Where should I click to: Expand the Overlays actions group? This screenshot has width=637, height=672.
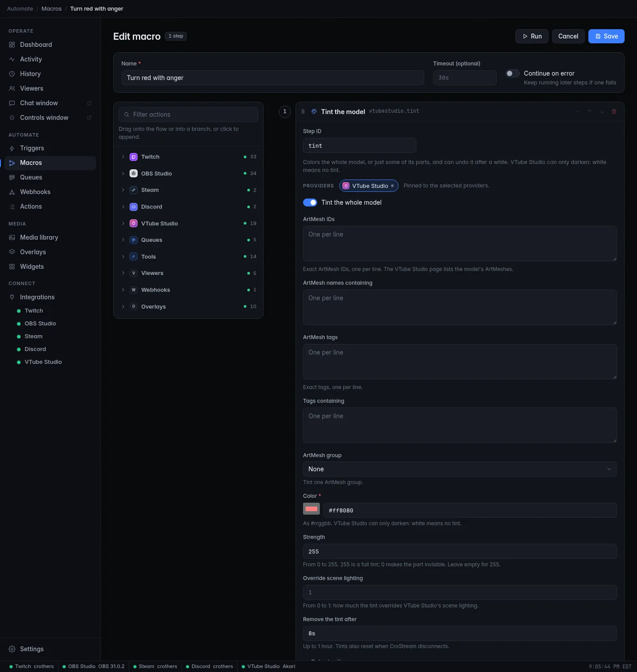(x=188, y=306)
